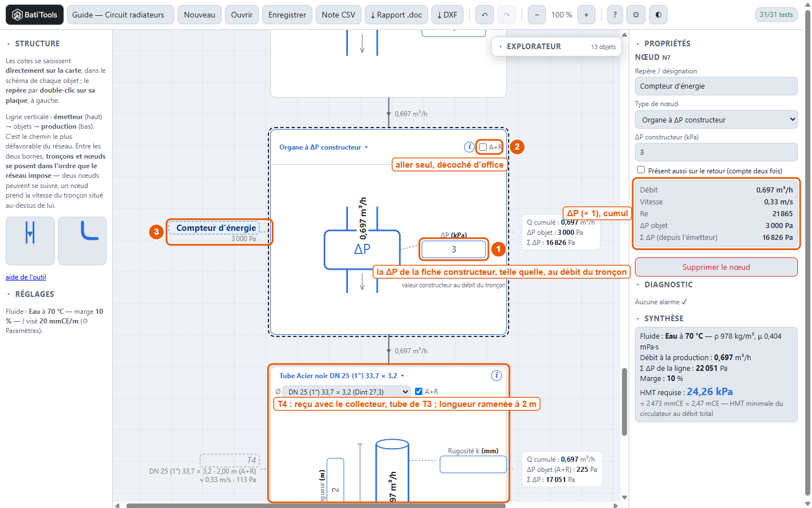
Task: Focus the ΔP (kPa) field on the card
Action: pyautogui.click(x=453, y=249)
